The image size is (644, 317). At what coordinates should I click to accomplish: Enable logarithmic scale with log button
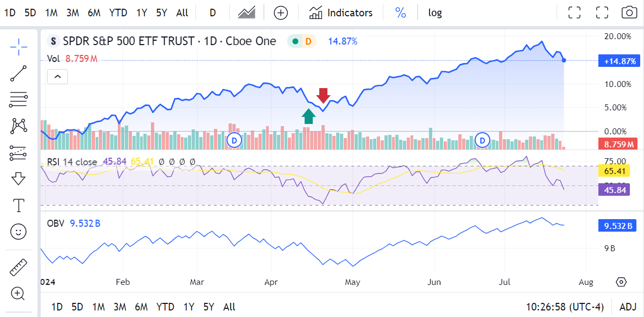434,13
